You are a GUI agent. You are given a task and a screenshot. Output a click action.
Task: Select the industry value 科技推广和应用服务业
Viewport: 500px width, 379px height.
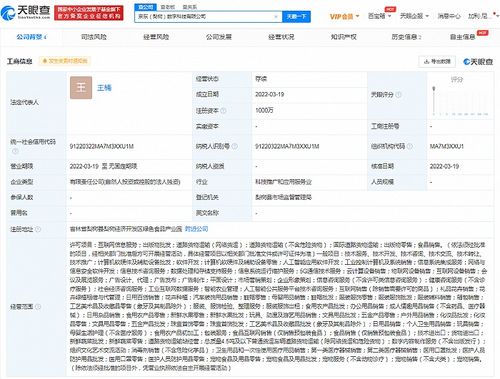283,182
